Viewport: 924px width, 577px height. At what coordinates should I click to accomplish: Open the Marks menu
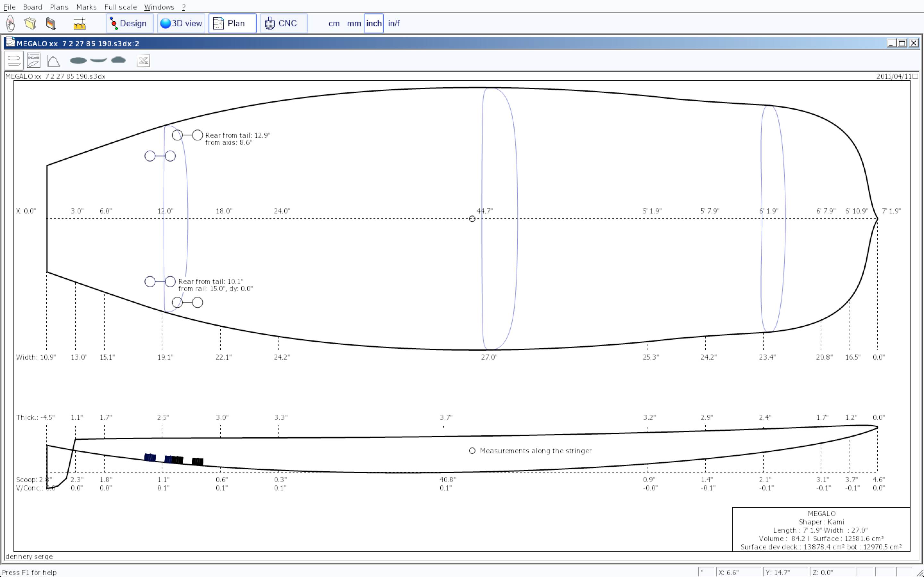[x=86, y=7]
